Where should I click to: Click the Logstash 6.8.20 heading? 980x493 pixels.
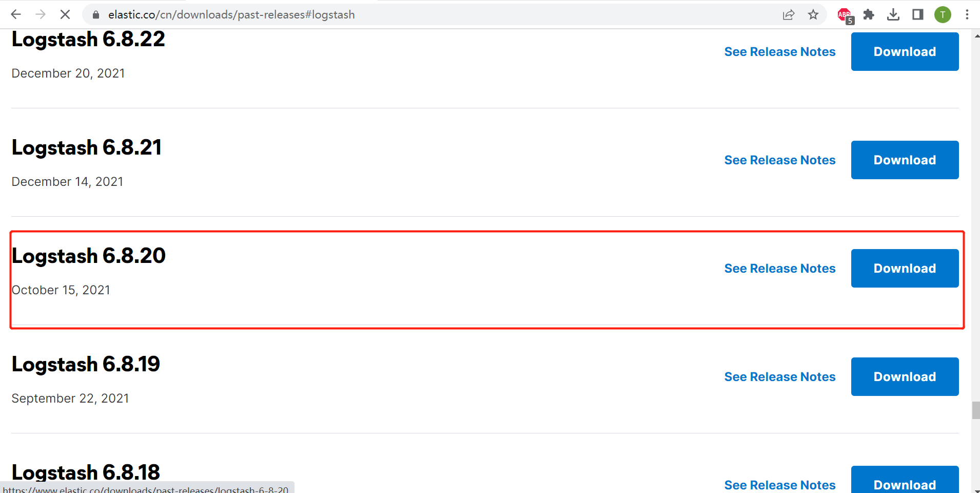[89, 256]
